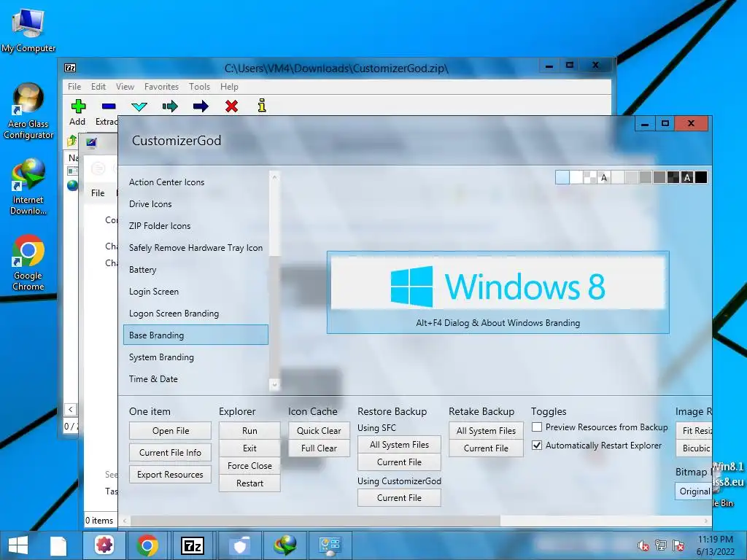Open the Favorites menu in 7-Zip
747x560 pixels.
click(161, 87)
